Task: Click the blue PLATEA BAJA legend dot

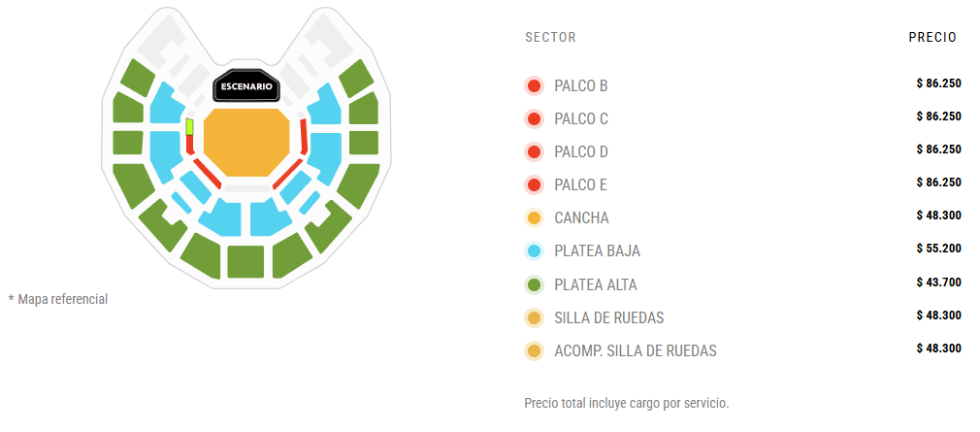Action: coord(534,250)
